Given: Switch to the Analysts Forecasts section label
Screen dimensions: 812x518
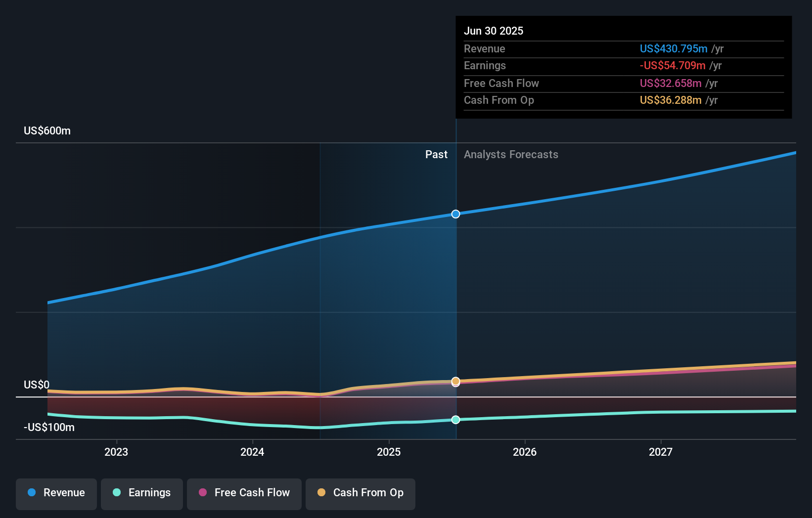Looking at the screenshot, I should (511, 154).
